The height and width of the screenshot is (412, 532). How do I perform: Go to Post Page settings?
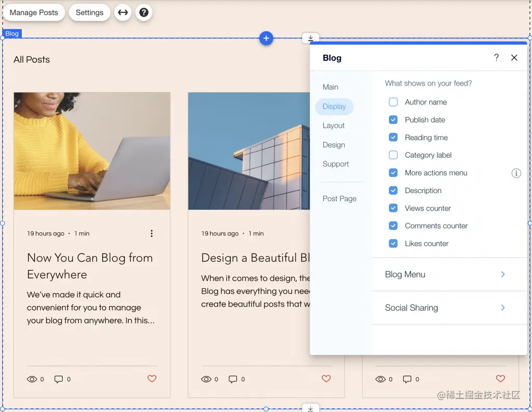coord(339,198)
